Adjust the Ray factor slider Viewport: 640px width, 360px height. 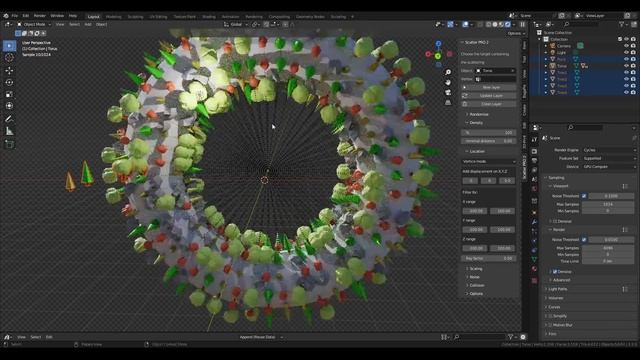pos(489,259)
